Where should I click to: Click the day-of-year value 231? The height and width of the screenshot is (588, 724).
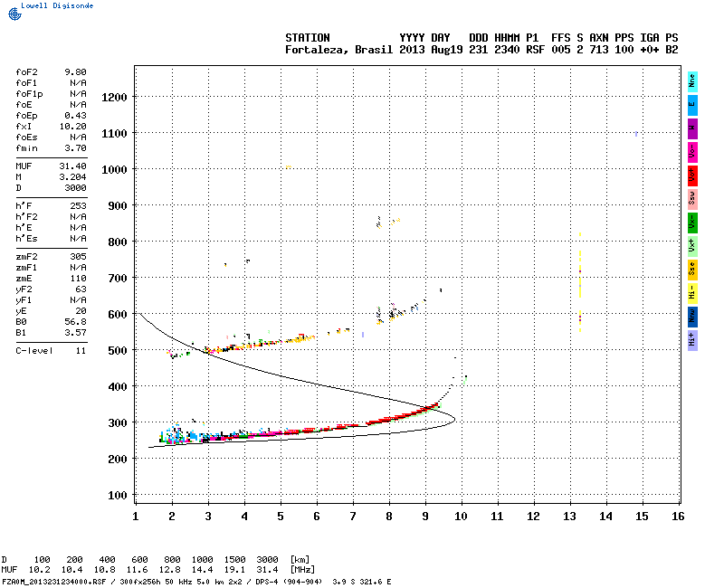[479, 50]
